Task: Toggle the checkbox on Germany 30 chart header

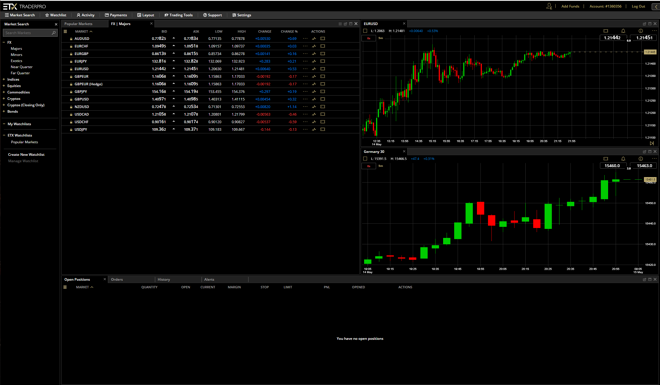Action: tap(365, 159)
